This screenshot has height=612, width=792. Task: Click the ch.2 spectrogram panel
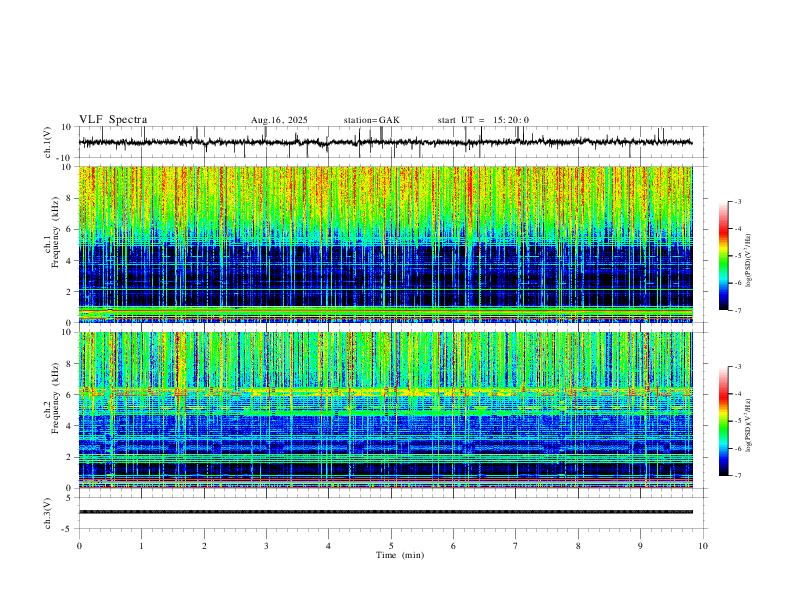tap(385, 410)
